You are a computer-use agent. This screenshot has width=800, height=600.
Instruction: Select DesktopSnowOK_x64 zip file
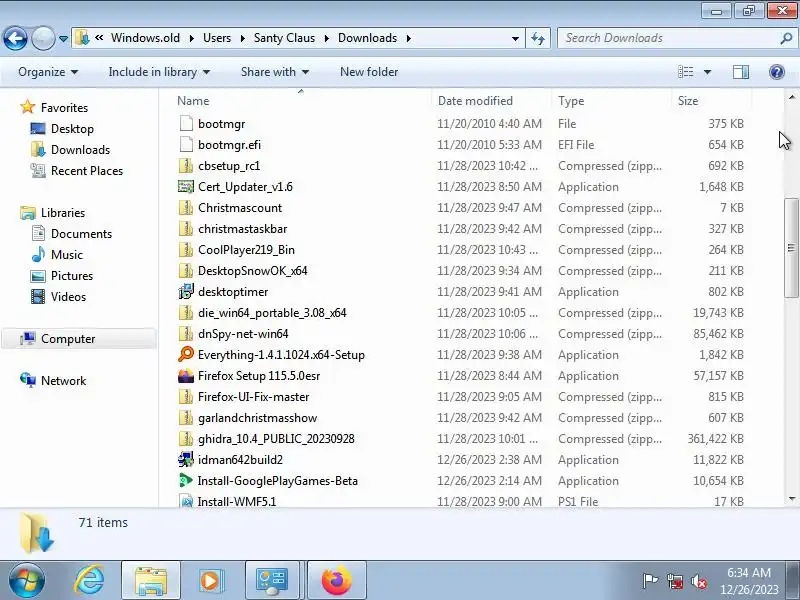253,271
